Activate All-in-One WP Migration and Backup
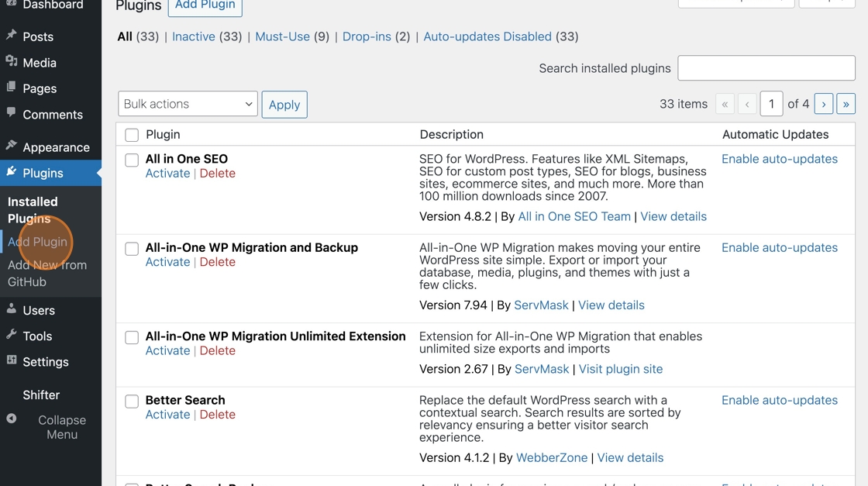This screenshot has width=868, height=486. (167, 262)
